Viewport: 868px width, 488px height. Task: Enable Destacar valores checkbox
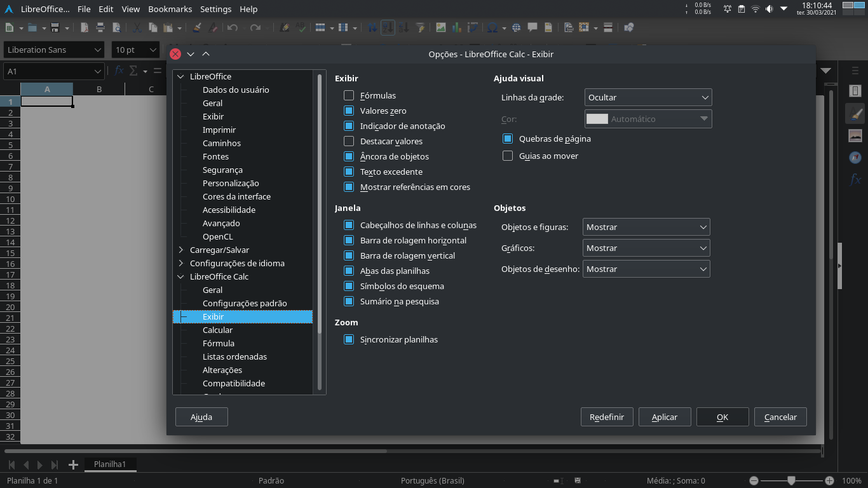click(349, 141)
